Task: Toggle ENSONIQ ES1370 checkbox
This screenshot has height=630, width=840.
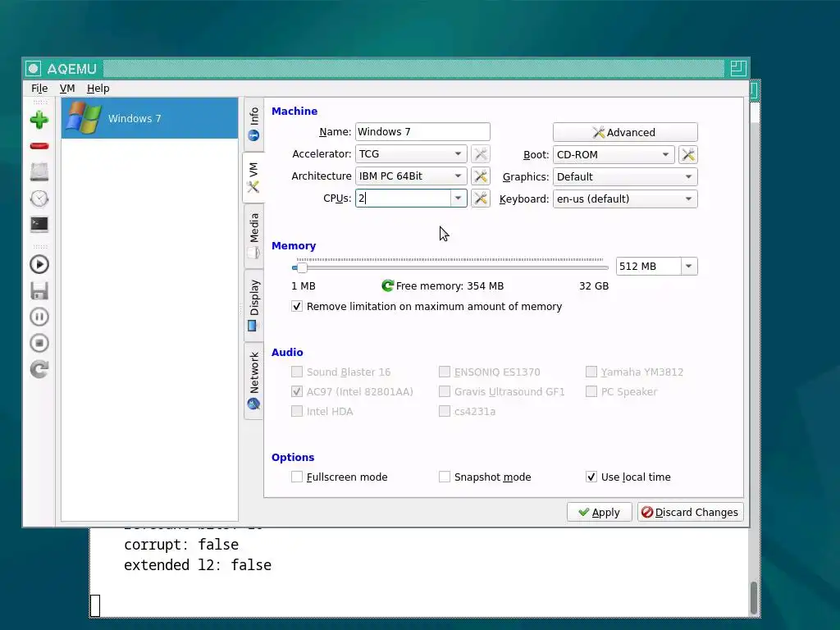Action: tap(444, 372)
